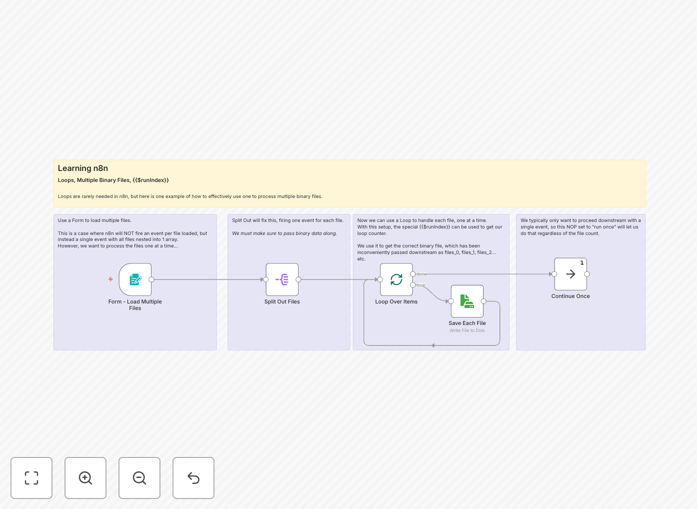Click the 'Split Out will fix this' note text
The height and width of the screenshot is (509, 697).
(x=288, y=220)
